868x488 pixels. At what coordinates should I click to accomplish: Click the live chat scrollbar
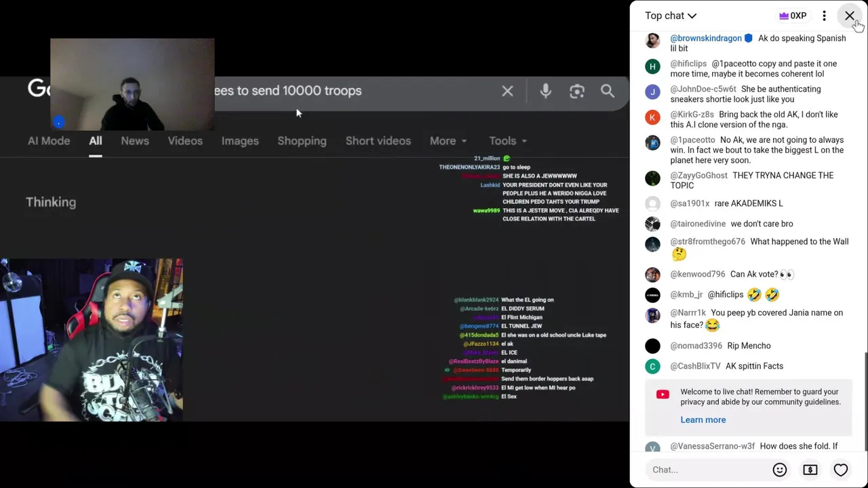point(866,400)
